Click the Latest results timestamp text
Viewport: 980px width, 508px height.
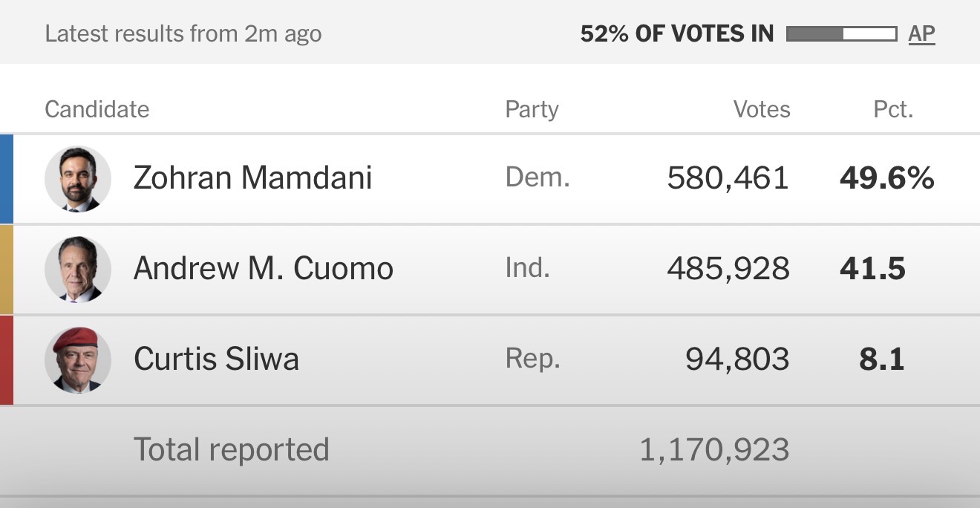183,34
